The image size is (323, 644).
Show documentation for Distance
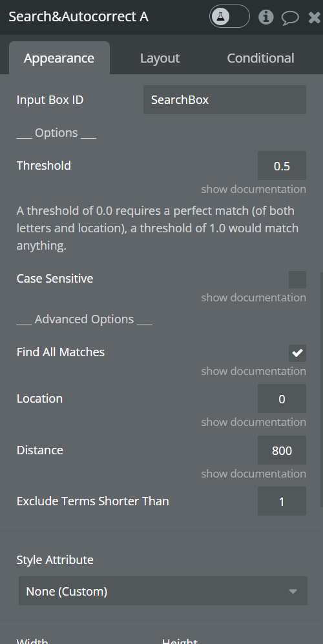coord(253,474)
